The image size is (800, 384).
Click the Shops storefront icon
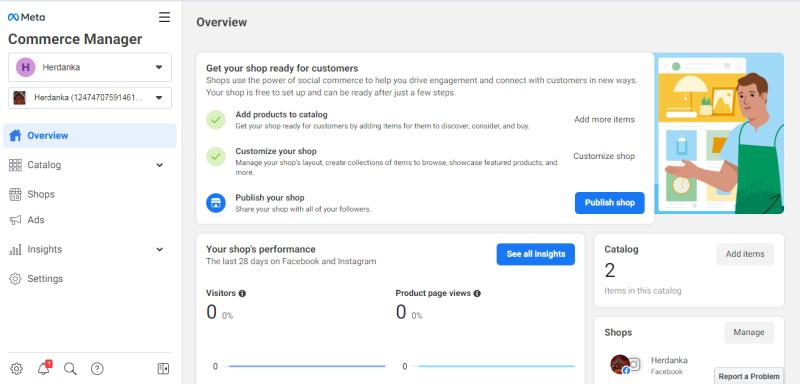click(15, 194)
